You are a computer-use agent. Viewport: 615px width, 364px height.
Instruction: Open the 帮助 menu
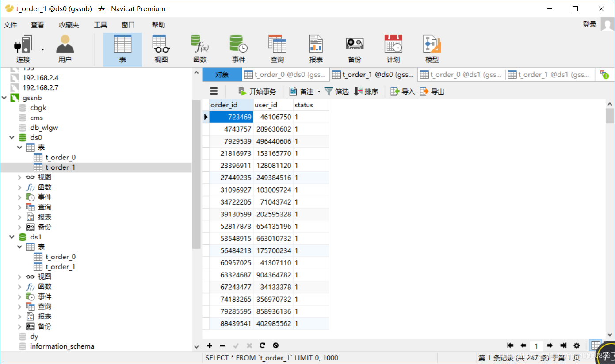pos(158,25)
